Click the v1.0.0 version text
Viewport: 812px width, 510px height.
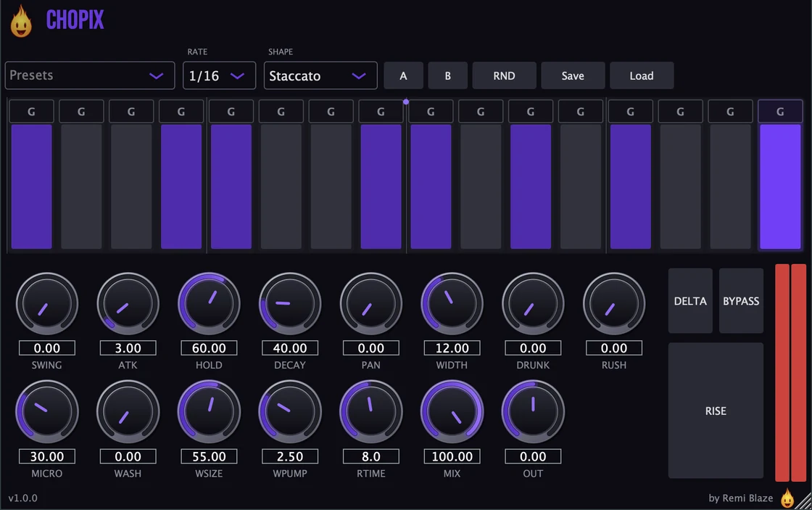click(22, 498)
